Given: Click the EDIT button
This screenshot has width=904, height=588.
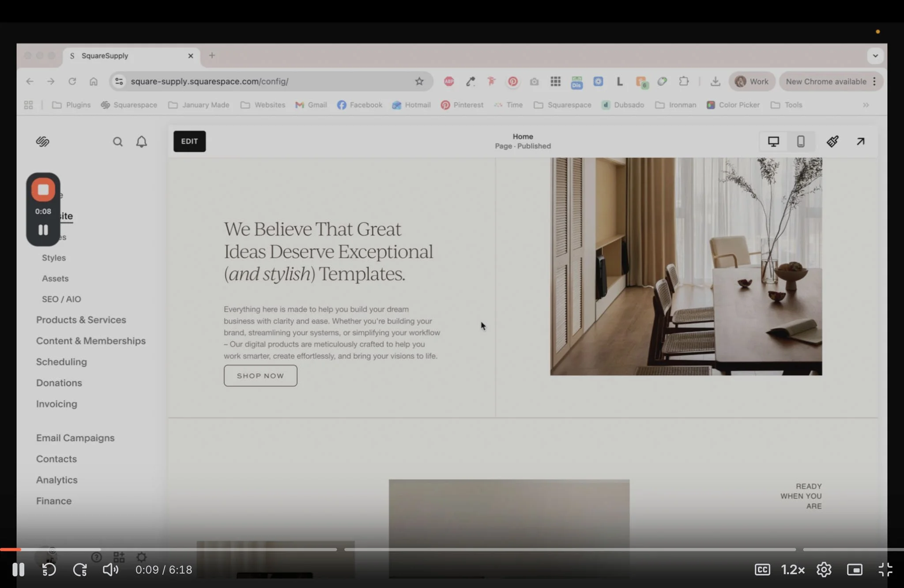Looking at the screenshot, I should pos(189,141).
